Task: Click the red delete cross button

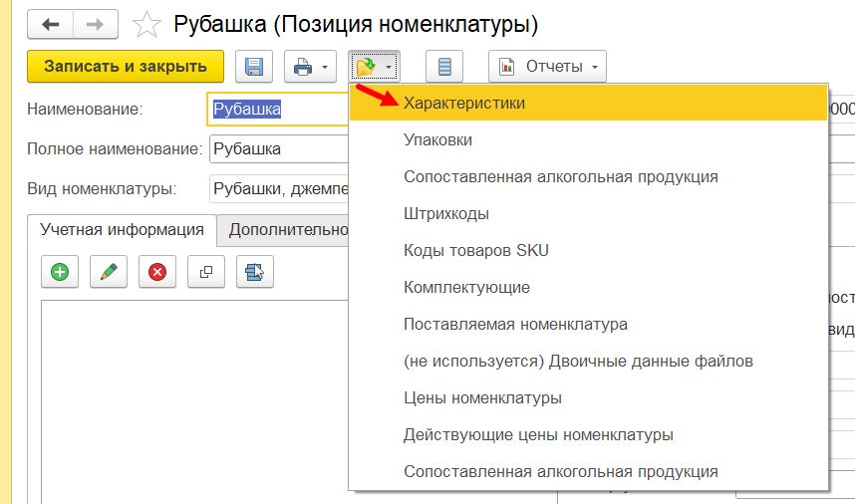Action: tap(157, 271)
